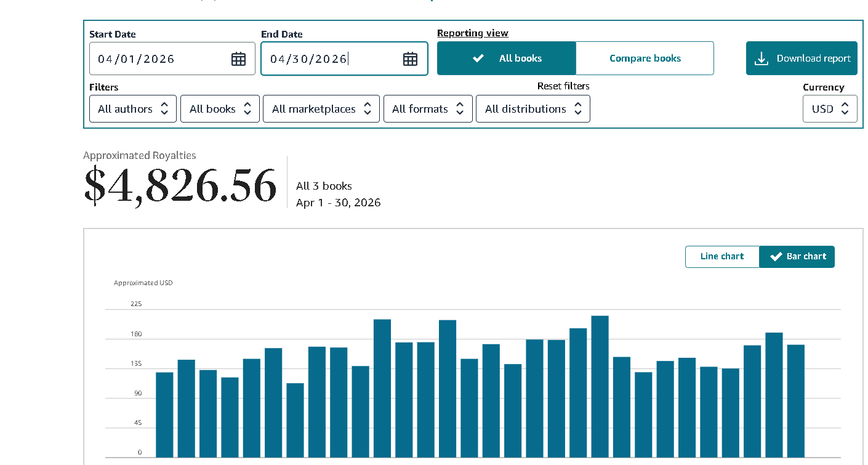The width and height of the screenshot is (868, 465).
Task: Expand the All distributions filter dropdown
Action: click(x=533, y=109)
